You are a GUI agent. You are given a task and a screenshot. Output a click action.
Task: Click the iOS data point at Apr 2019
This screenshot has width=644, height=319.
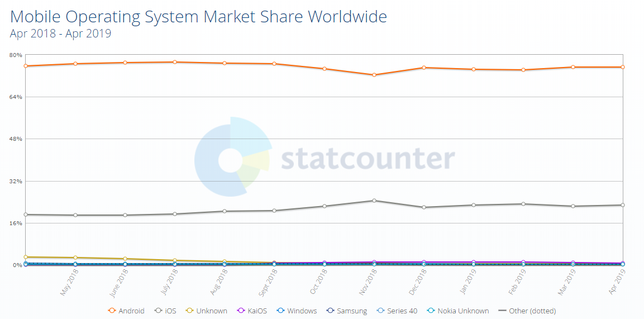623,205
